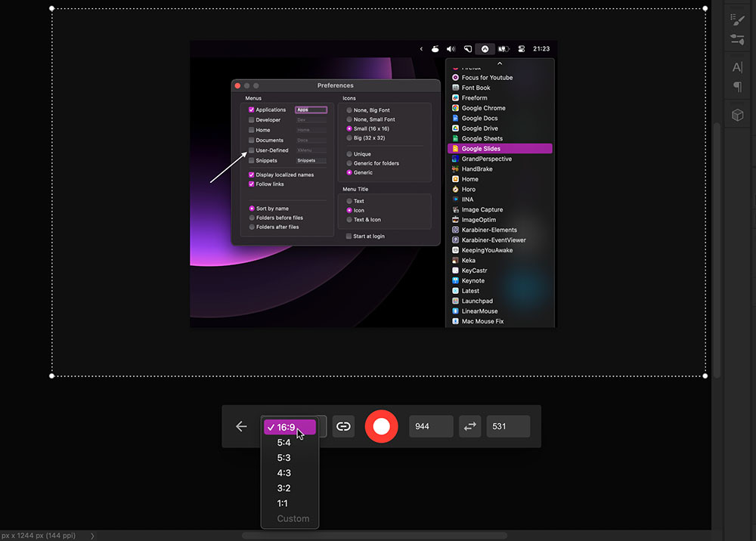Open Control Center icon in menu bar

[x=521, y=48]
